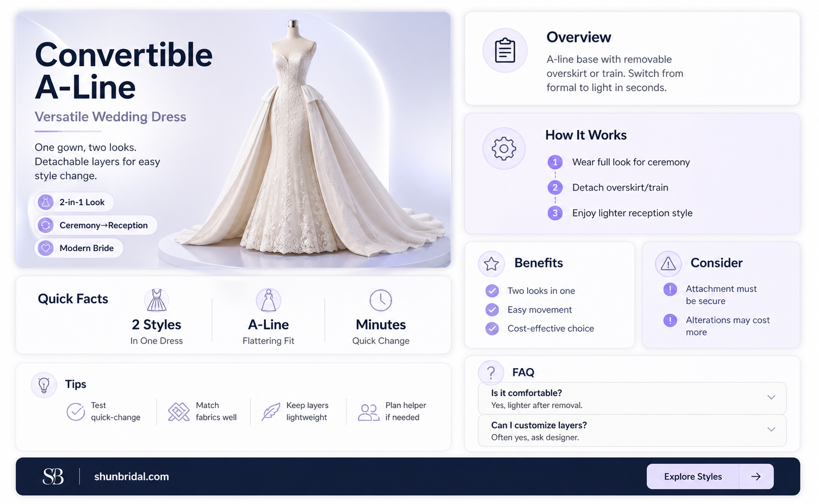Select the Modern Bride tag label
819x504 pixels.
coord(87,248)
